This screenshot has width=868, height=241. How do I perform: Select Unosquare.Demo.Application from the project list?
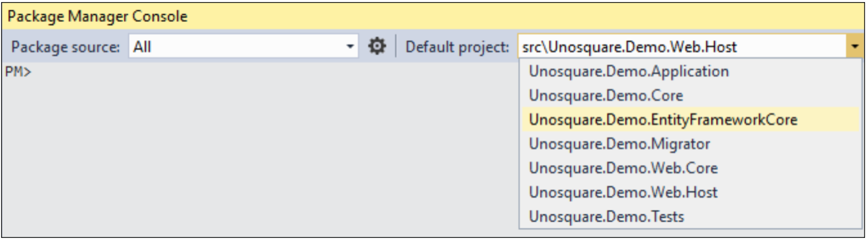coord(629,71)
